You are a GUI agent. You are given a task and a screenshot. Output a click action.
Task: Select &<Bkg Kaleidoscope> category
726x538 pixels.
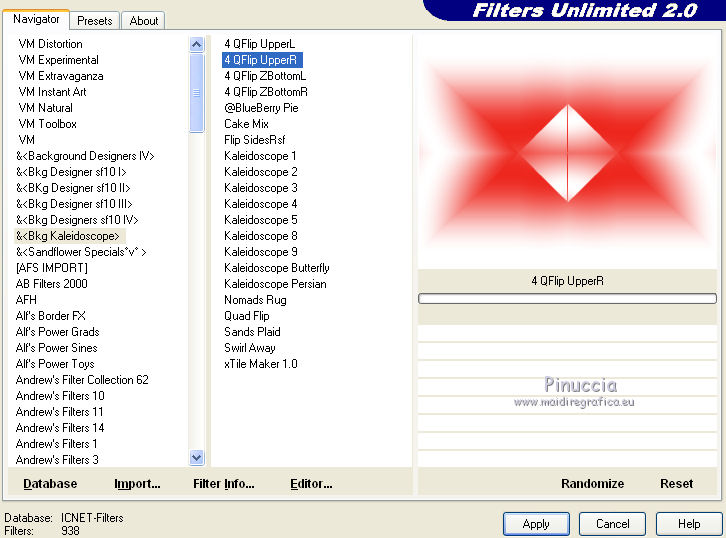[70, 236]
